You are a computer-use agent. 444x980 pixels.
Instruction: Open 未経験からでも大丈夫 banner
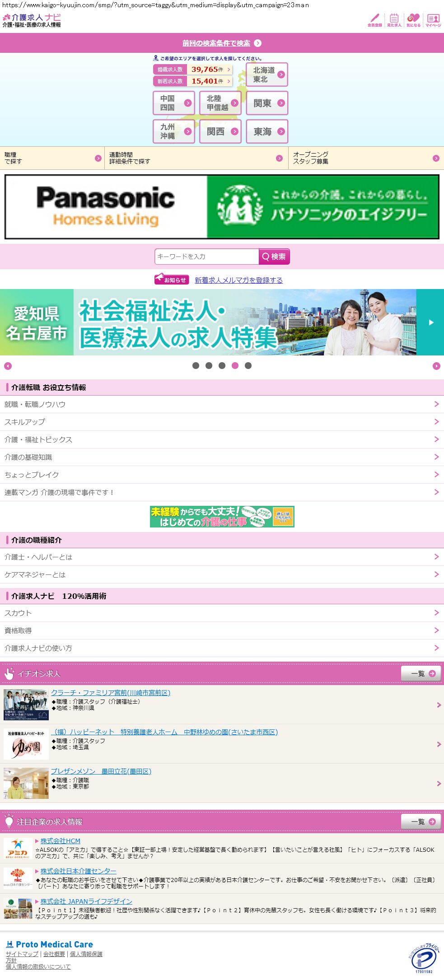click(x=222, y=517)
